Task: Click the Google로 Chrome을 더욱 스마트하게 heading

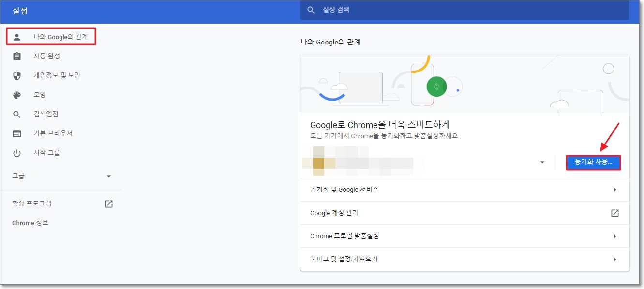Action: (380, 124)
